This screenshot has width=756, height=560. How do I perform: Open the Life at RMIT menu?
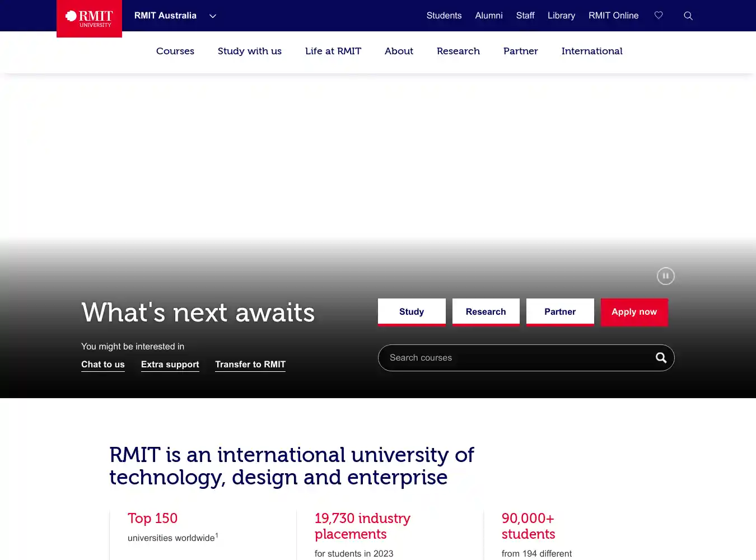pos(333,51)
